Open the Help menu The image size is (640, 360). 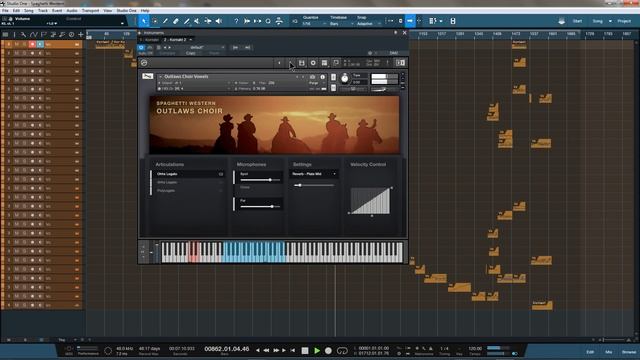click(x=145, y=11)
